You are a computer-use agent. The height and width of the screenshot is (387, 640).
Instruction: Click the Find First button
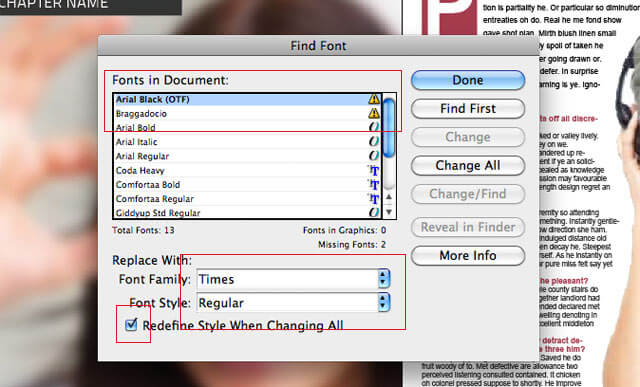[468, 109]
